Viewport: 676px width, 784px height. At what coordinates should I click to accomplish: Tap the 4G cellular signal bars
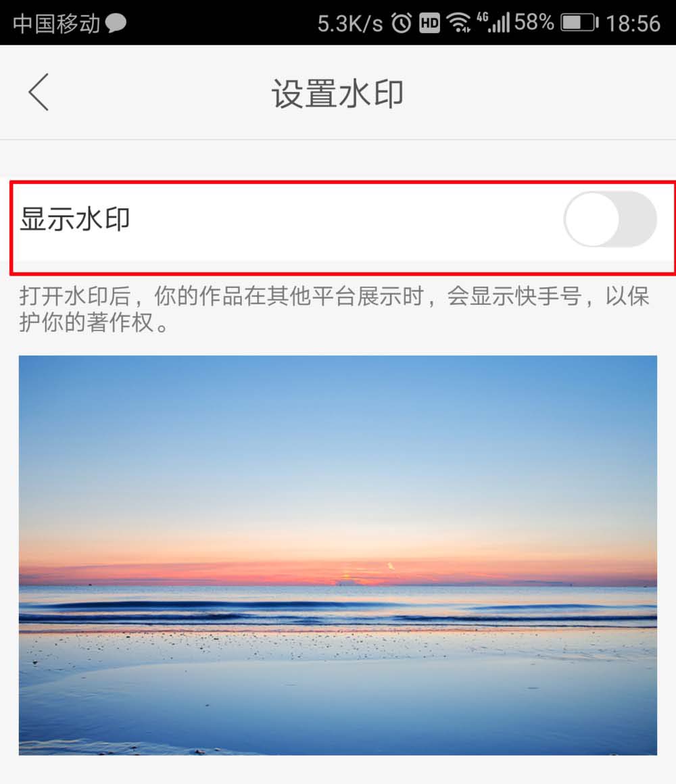tap(493, 22)
